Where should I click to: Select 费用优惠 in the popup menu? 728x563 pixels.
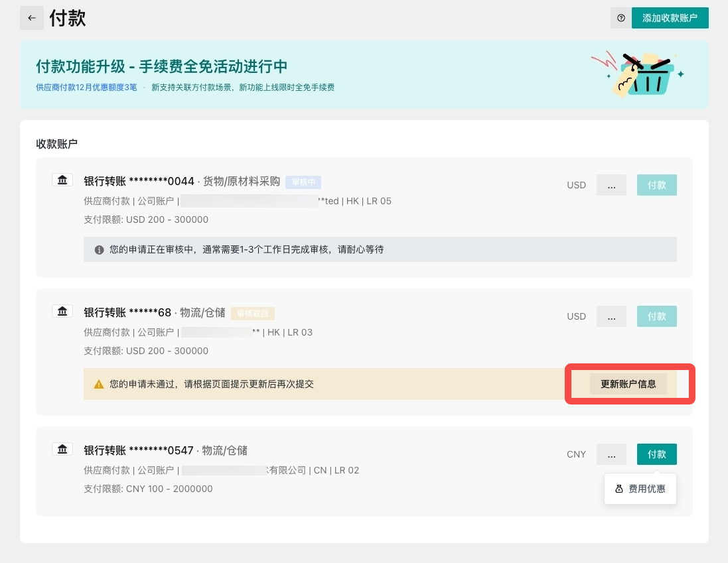646,489
